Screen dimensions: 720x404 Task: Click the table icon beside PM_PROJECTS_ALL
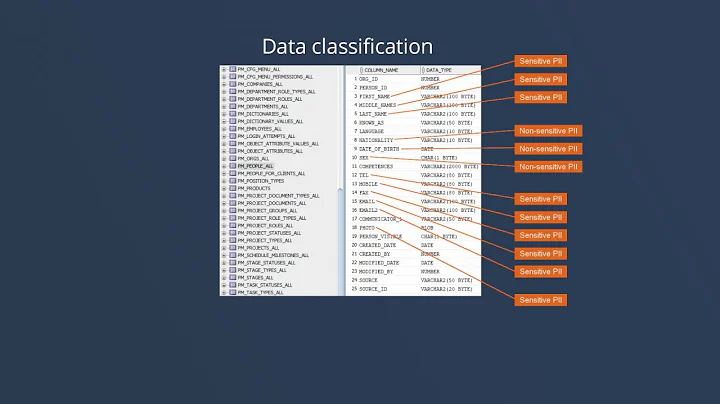[233, 248]
